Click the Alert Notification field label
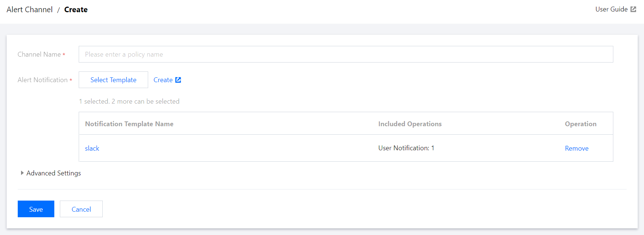Screen dimensions: 644x235 [42, 80]
